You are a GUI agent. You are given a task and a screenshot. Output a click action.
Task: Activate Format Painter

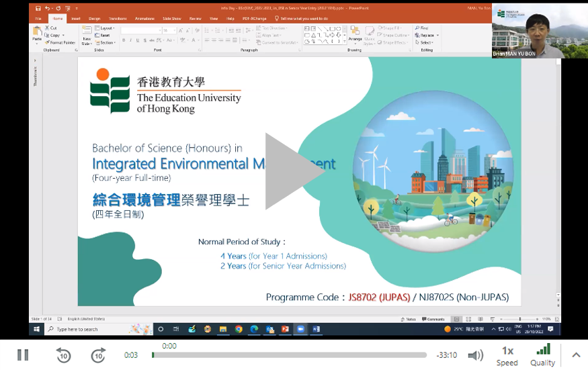click(x=60, y=42)
